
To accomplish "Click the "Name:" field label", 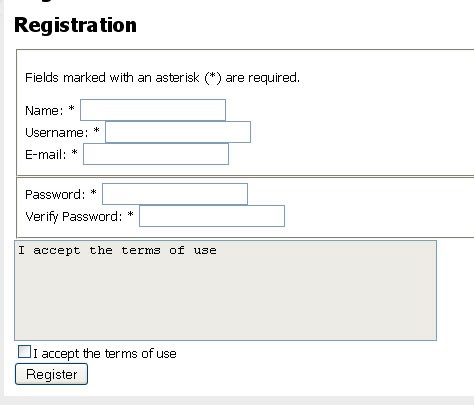I will (44, 111).
